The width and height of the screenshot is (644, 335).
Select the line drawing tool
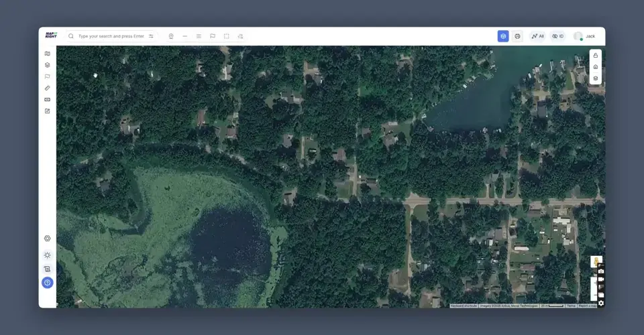[x=185, y=36]
